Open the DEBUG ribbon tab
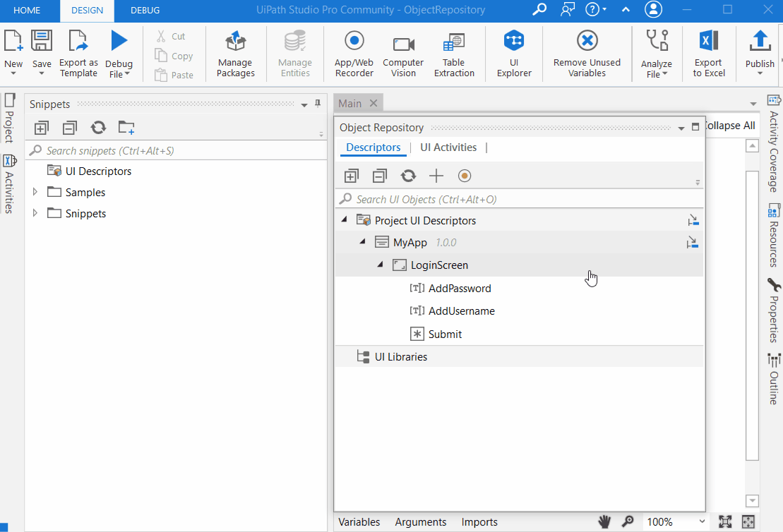The width and height of the screenshot is (783, 532). pyautogui.click(x=145, y=11)
